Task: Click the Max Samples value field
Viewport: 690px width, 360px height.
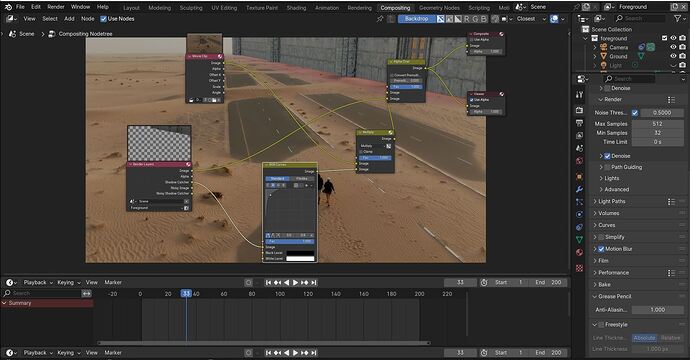Action: (x=657, y=124)
